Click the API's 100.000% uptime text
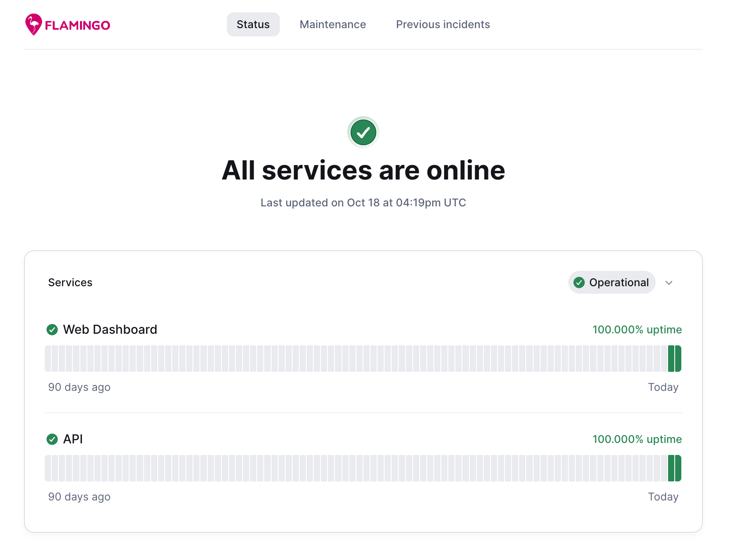The width and height of the screenshot is (731, 560). 637,439
